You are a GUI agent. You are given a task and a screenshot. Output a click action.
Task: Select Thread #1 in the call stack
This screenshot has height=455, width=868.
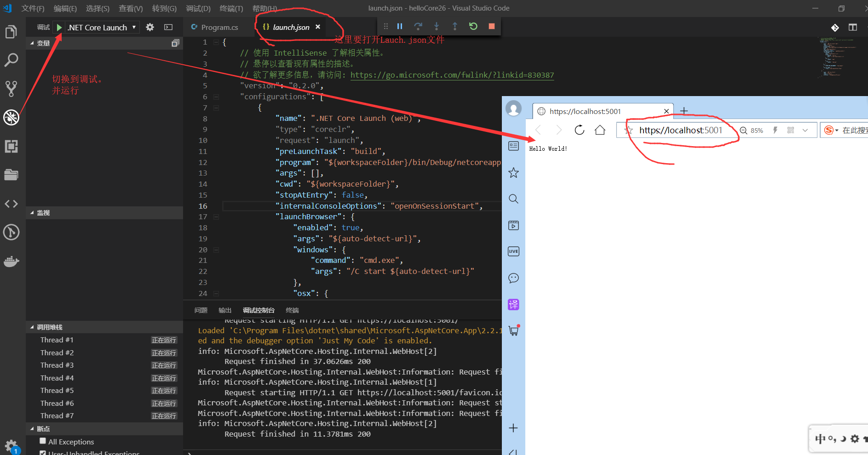104,340
